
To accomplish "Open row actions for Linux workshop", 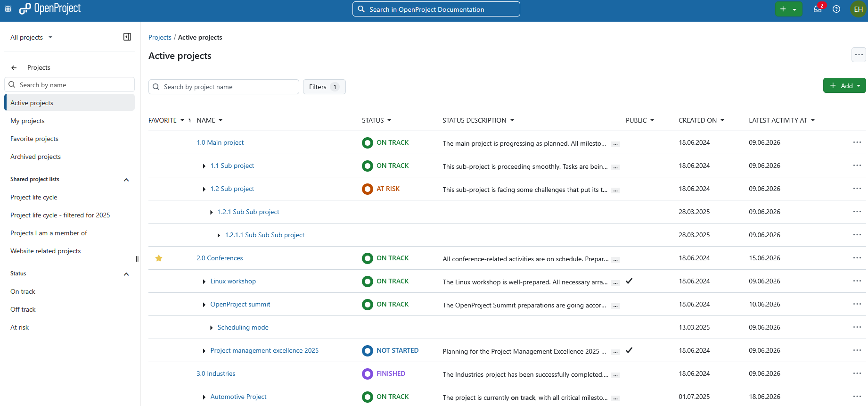I will (857, 281).
